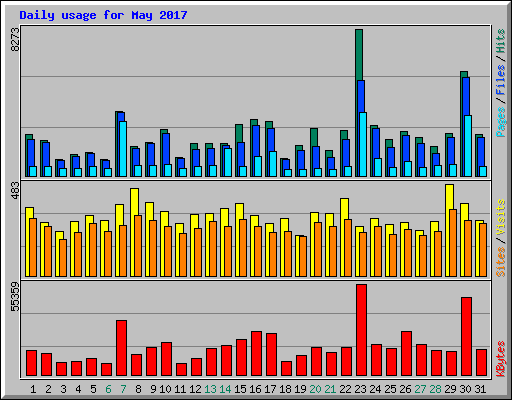Click the Hits legend label
Image resolution: width=512 pixels, height=400 pixels.
coord(501,41)
